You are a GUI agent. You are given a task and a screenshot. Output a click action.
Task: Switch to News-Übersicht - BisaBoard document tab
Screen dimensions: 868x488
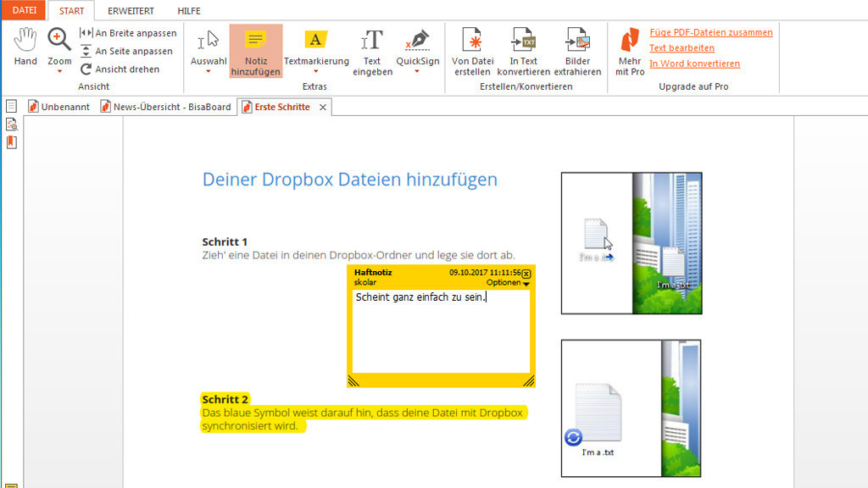click(x=165, y=108)
